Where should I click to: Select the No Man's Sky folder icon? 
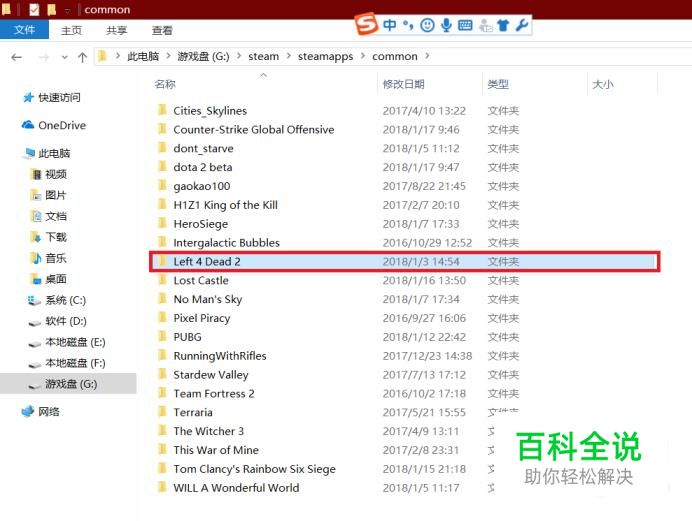point(162,299)
